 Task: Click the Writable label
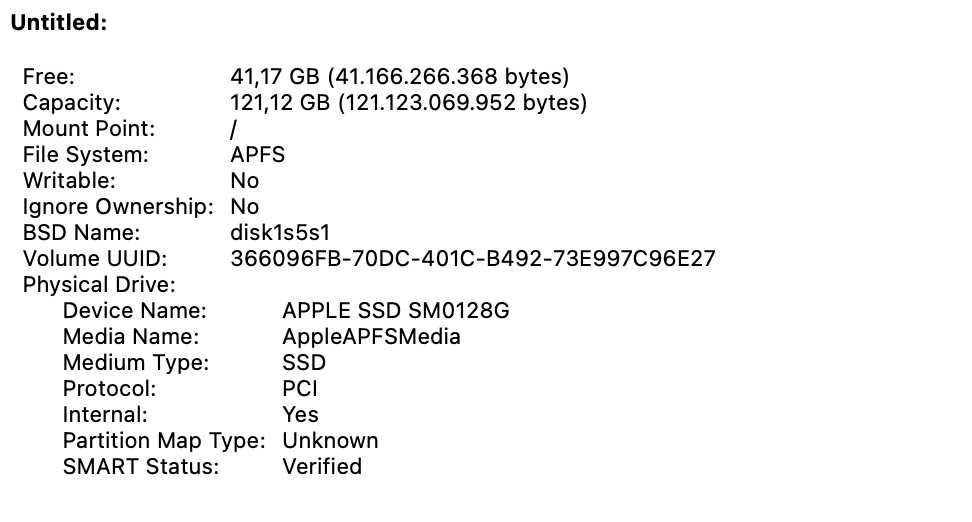(x=69, y=180)
